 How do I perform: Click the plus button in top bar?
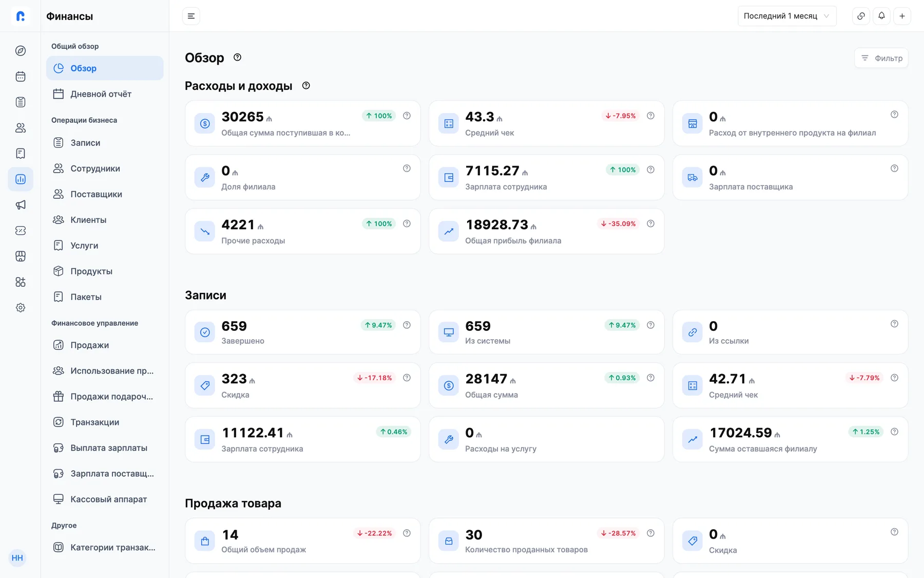pos(902,16)
